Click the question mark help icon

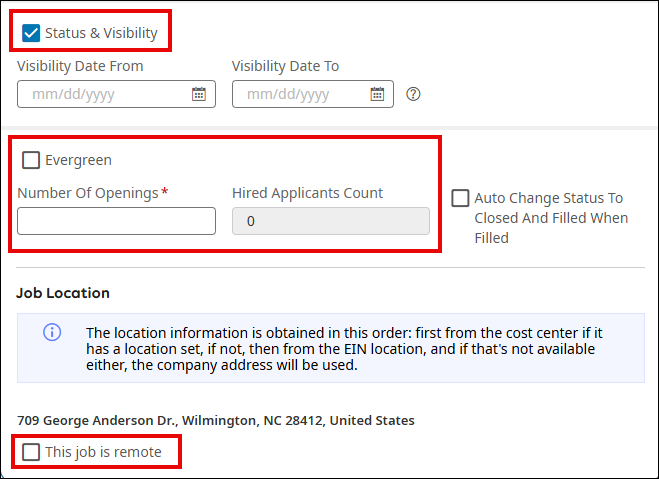[413, 94]
